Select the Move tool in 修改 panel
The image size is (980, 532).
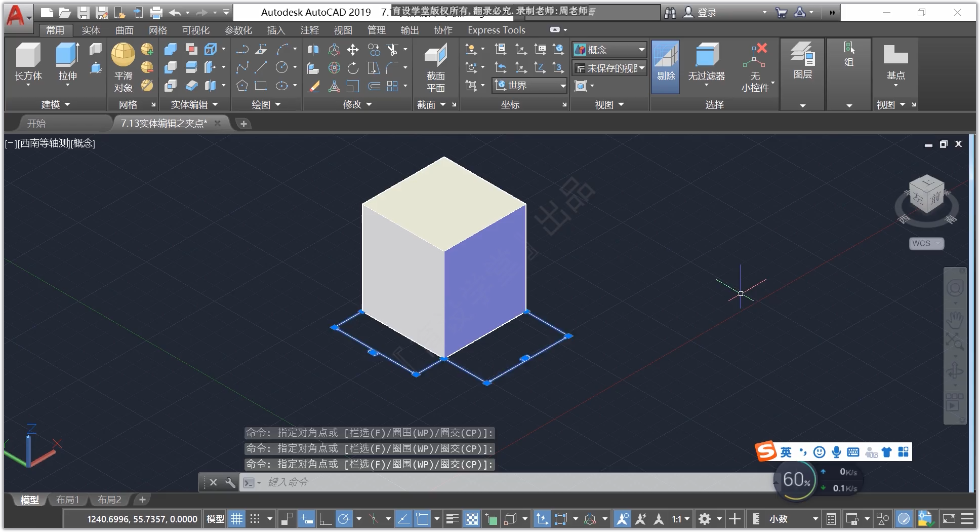[353, 50]
